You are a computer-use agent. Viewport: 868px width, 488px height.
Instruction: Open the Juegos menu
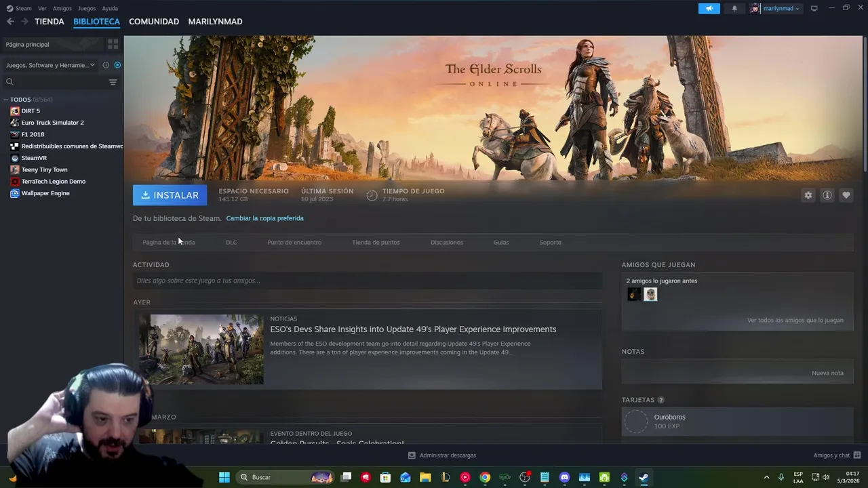(x=87, y=8)
